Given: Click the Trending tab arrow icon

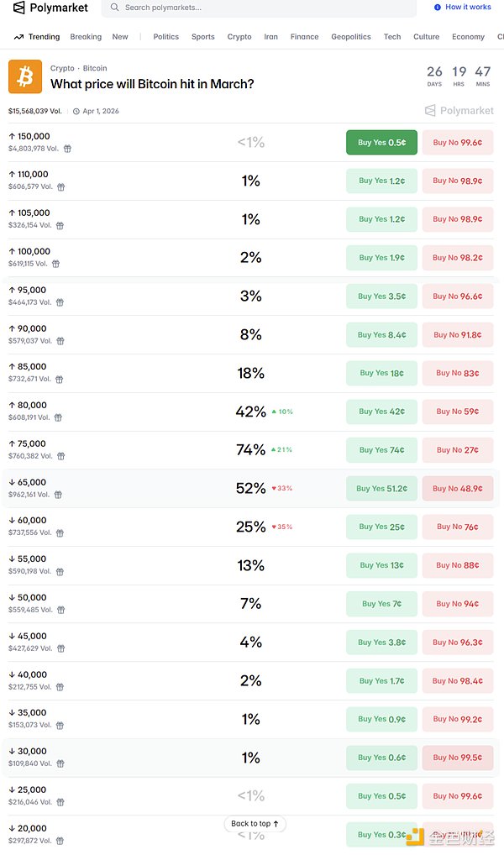Looking at the screenshot, I should 19,37.
